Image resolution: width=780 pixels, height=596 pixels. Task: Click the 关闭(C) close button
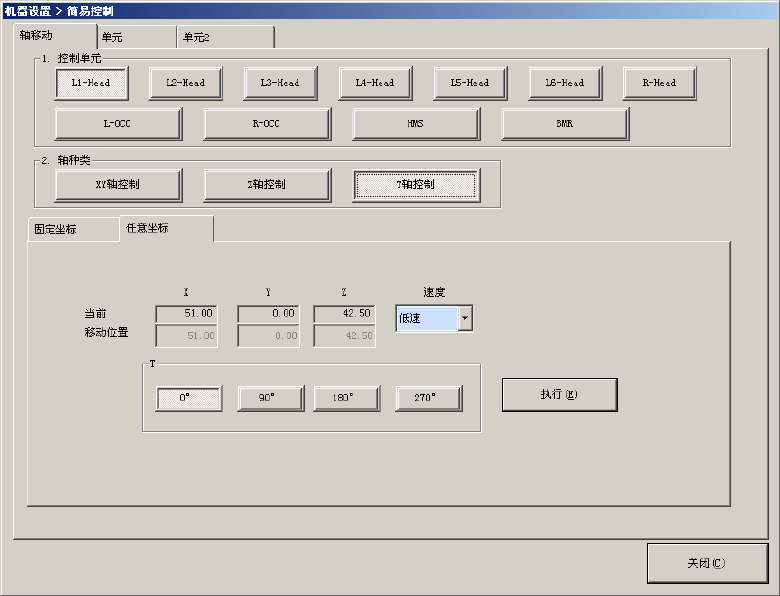pos(707,563)
